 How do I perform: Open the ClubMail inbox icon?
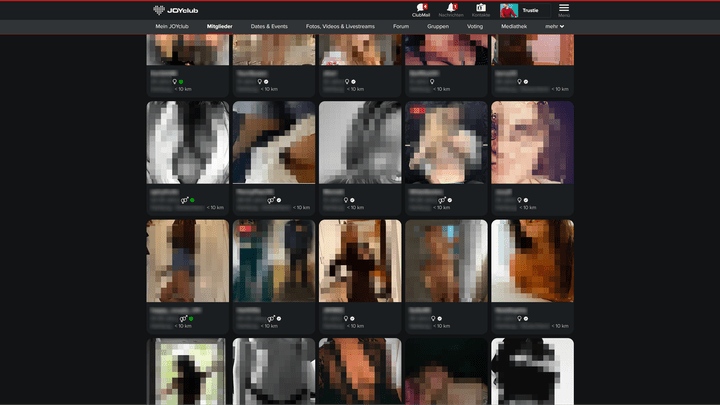click(420, 8)
